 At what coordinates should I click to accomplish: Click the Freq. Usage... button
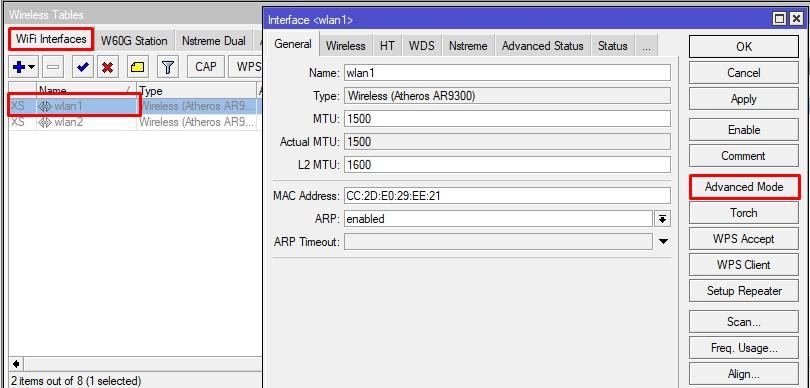(744, 348)
